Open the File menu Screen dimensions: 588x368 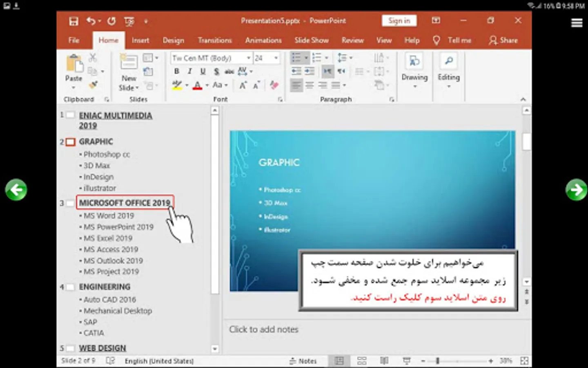(x=74, y=40)
